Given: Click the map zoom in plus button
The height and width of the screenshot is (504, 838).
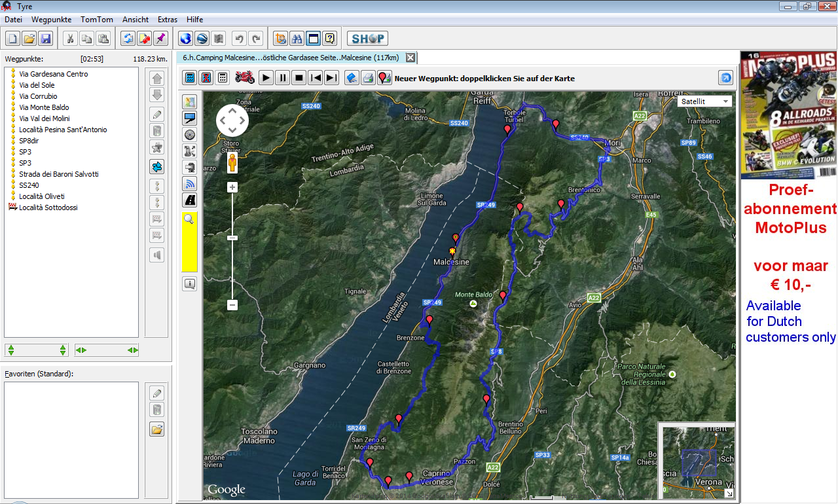Looking at the screenshot, I should (x=232, y=188).
